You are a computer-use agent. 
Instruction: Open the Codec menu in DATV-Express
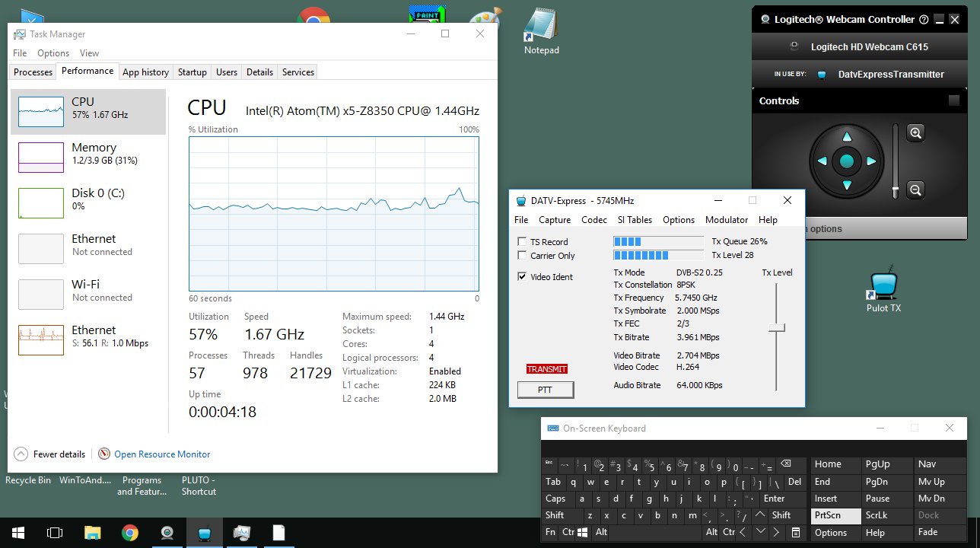(x=594, y=220)
